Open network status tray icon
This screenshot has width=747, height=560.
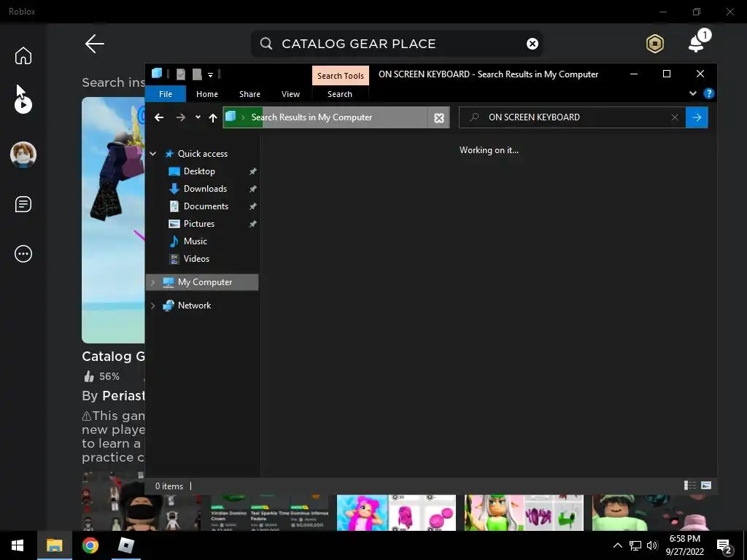(x=635, y=545)
